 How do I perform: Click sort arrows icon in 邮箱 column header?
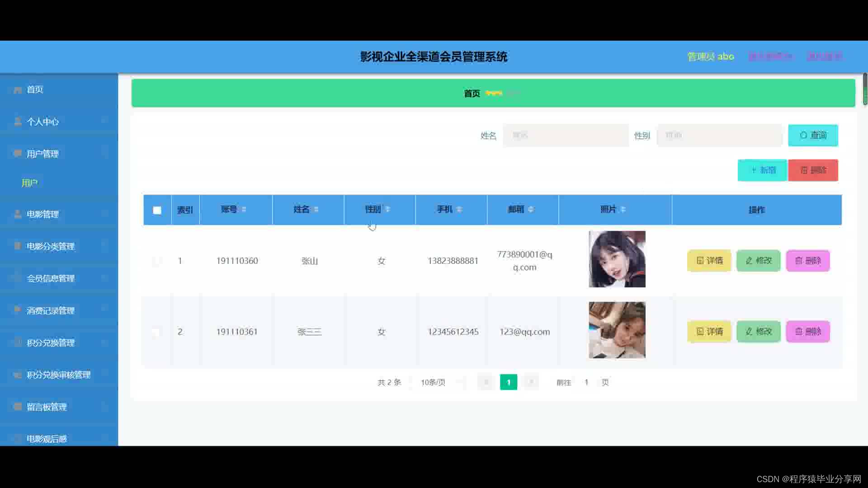[531, 209]
